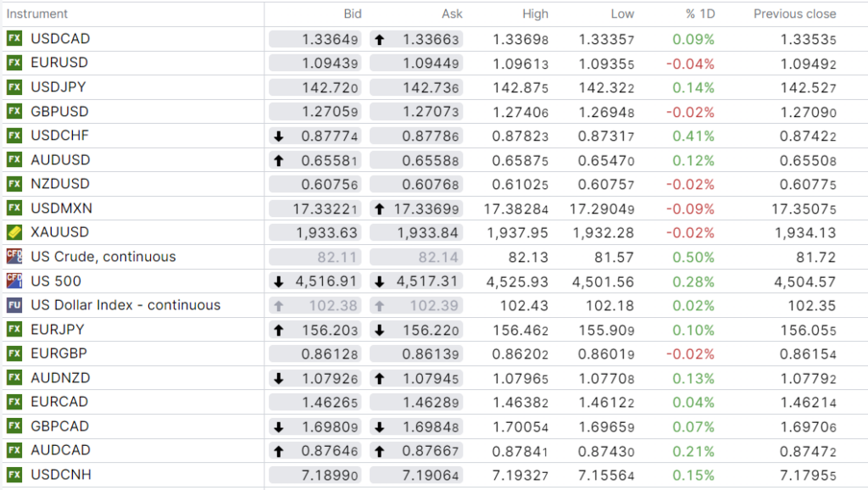
Task: Click the FX icon beside USDCAD
Action: 14,39
